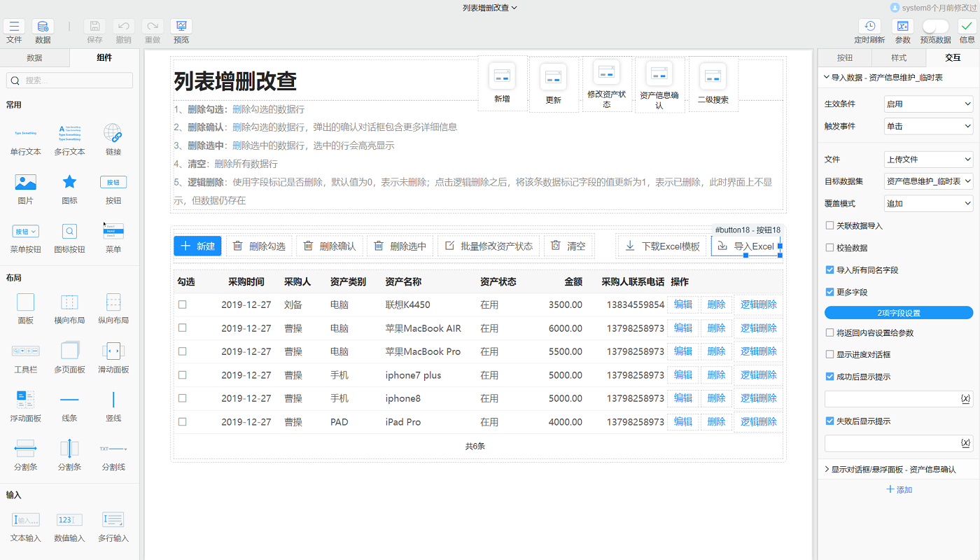The width and height of the screenshot is (980, 560).
Task: Open the 触发事件 dropdown set to 单击
Action: pos(927,126)
